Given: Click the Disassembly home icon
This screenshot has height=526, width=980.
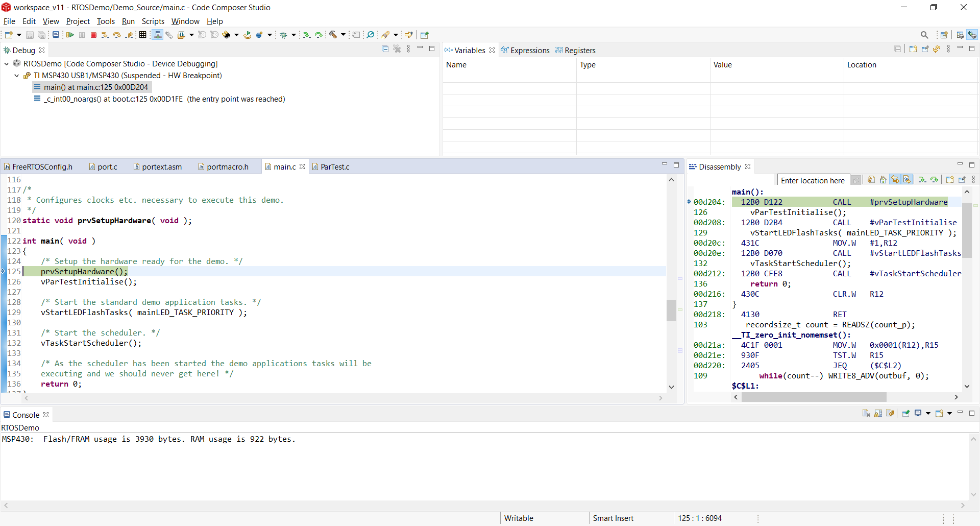Looking at the screenshot, I should (x=883, y=180).
